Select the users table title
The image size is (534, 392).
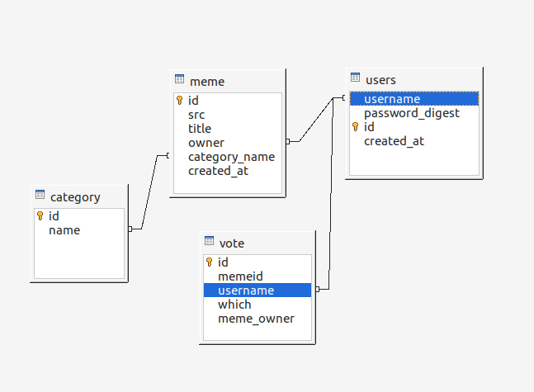[x=380, y=80]
